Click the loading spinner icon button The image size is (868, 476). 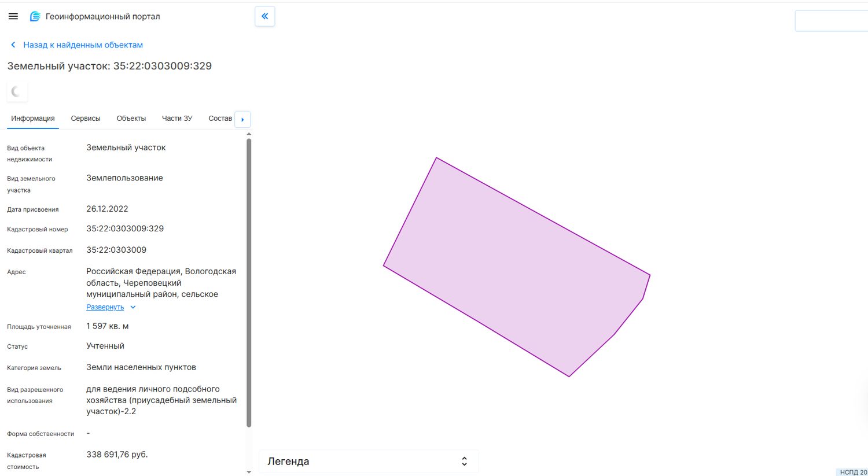pos(17,91)
